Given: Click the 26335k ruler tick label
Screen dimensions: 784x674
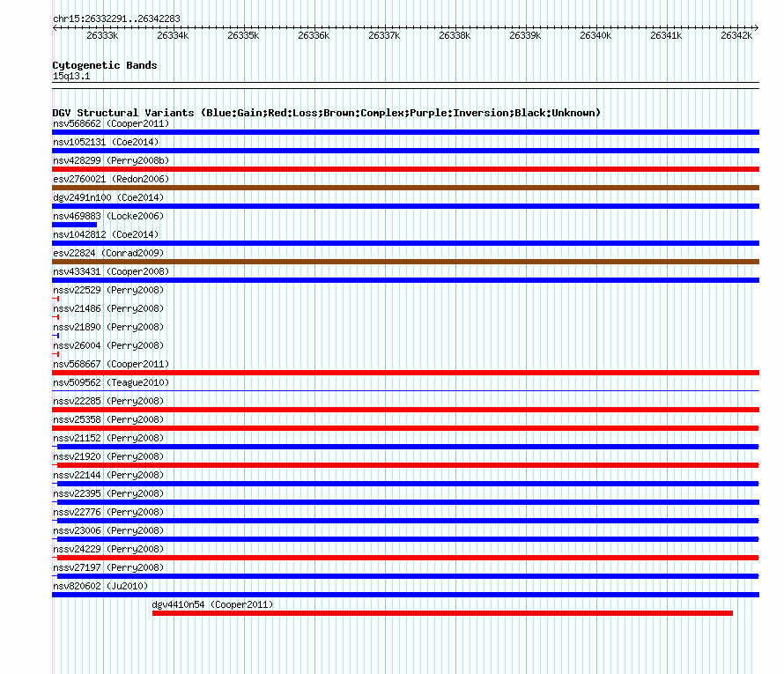Looking at the screenshot, I should [x=243, y=35].
